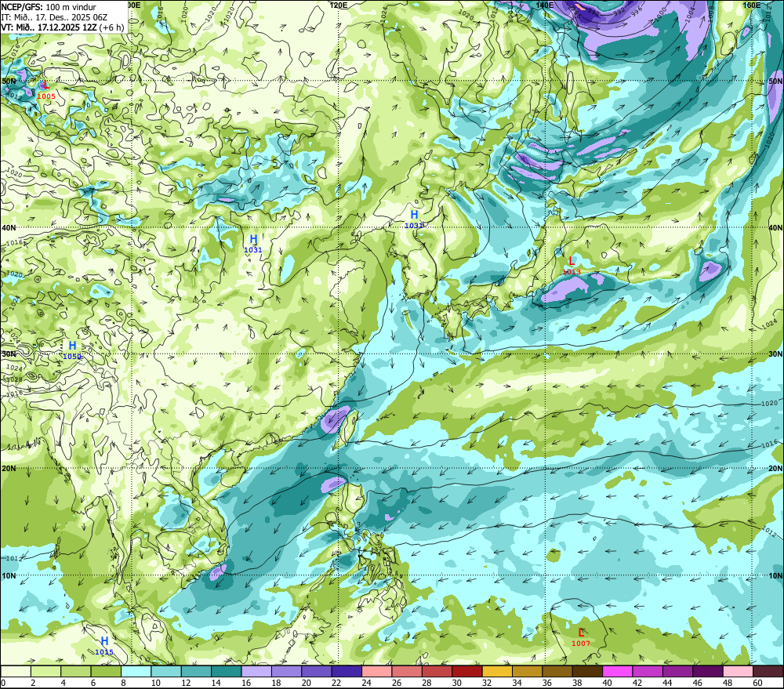Click the '10N' latitude label on left edge

[x=9, y=575]
